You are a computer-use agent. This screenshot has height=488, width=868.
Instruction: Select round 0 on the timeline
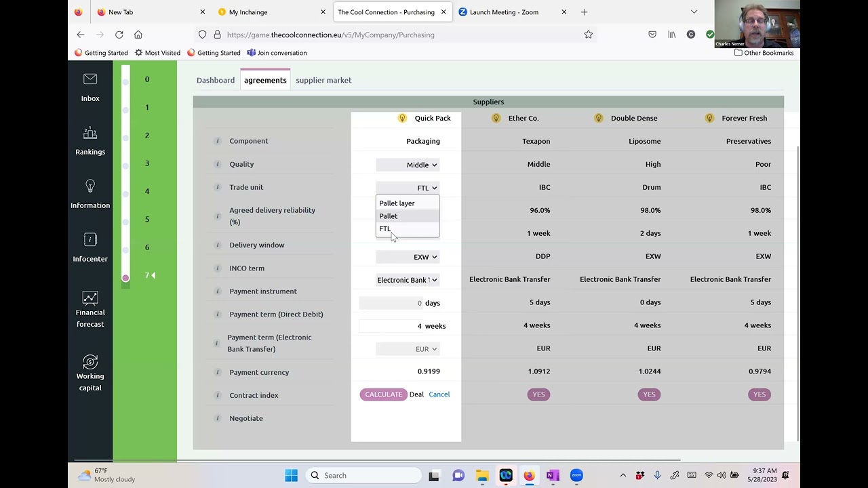pyautogui.click(x=147, y=79)
